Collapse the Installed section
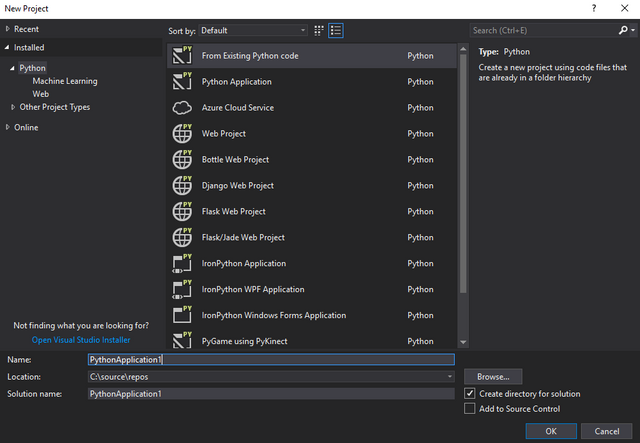This screenshot has height=443, width=640. tap(7, 47)
